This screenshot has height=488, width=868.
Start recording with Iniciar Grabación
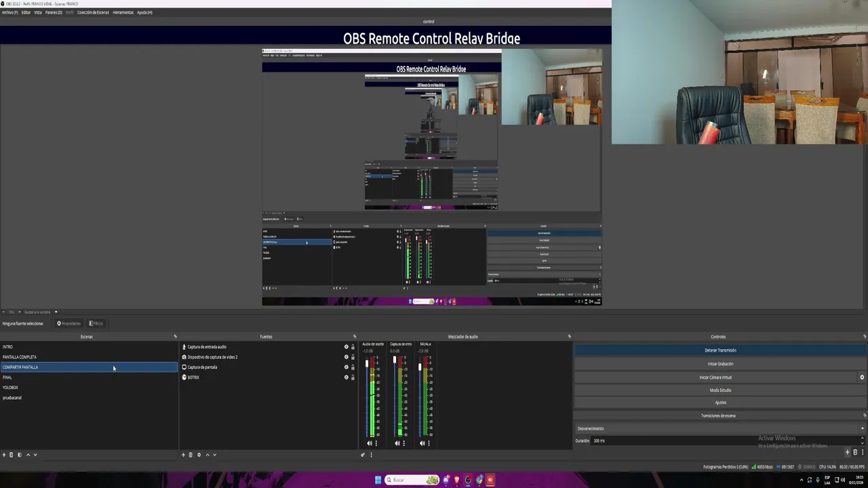pyautogui.click(x=720, y=364)
